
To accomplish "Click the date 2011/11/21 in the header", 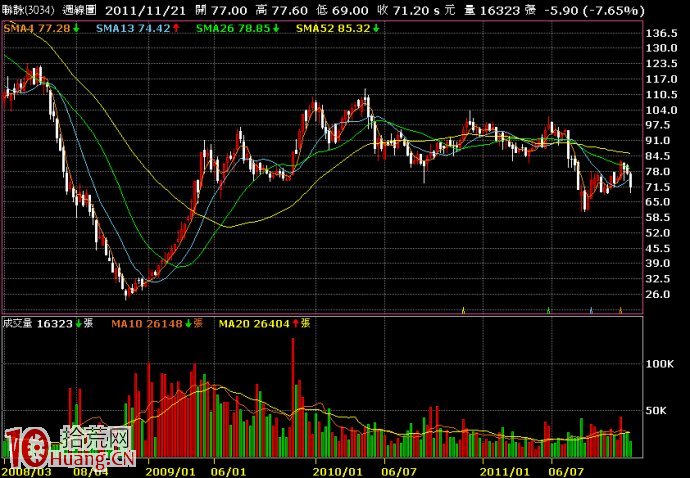I will (146, 11).
